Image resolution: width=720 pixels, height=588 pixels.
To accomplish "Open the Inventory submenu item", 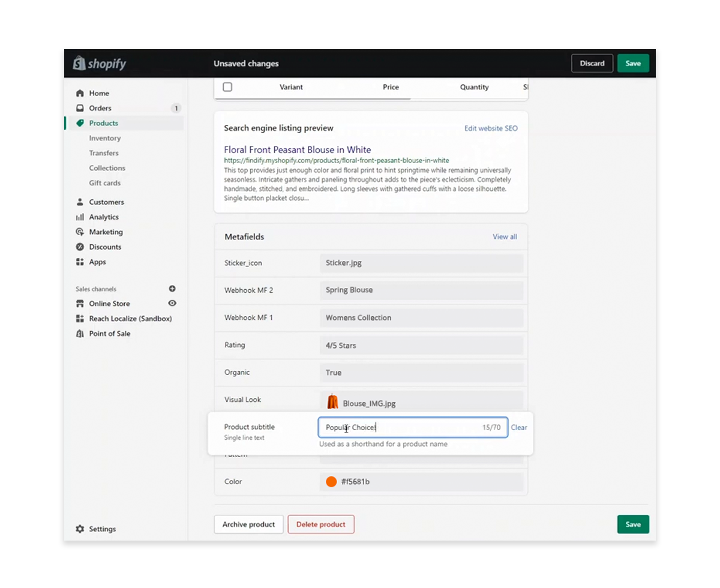I will tap(105, 138).
